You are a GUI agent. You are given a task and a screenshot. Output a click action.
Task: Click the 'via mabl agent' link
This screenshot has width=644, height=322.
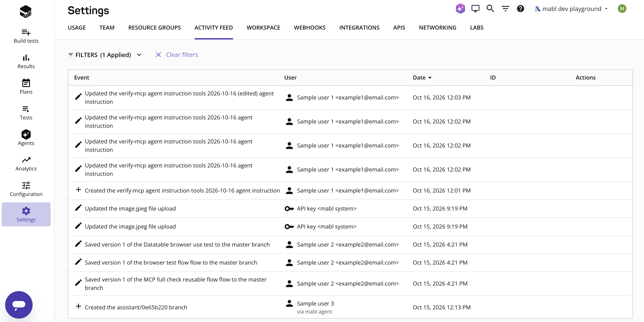(x=314, y=311)
